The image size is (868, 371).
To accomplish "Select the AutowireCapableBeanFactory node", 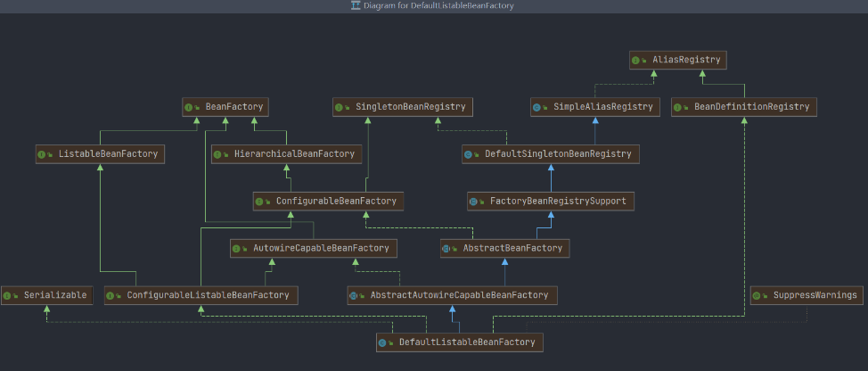I will (314, 248).
